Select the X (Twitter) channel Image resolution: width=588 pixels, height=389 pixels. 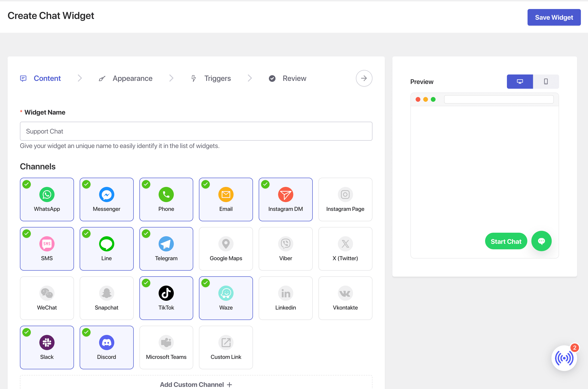pyautogui.click(x=345, y=249)
